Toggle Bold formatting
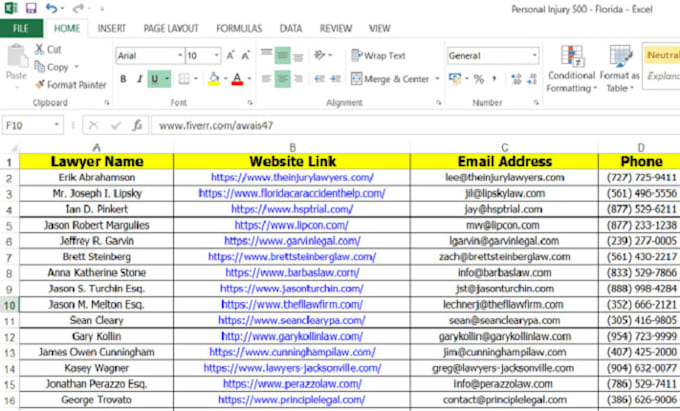The width and height of the screenshot is (680, 411). click(x=123, y=79)
